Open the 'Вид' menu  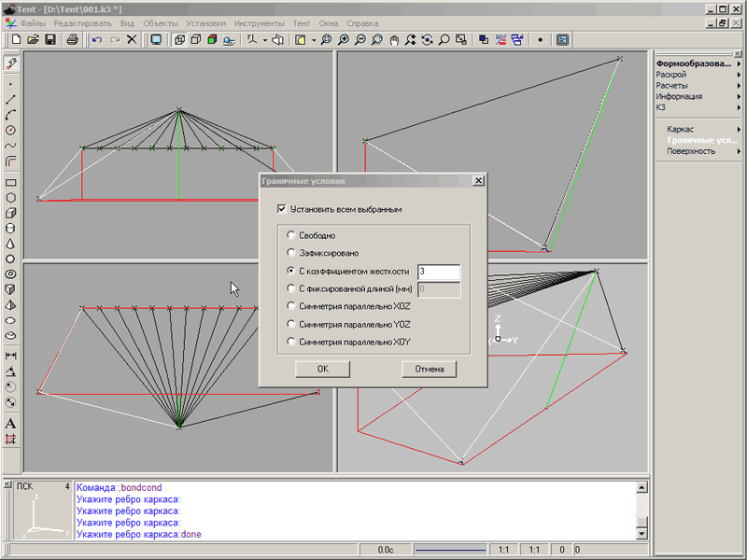(x=127, y=23)
